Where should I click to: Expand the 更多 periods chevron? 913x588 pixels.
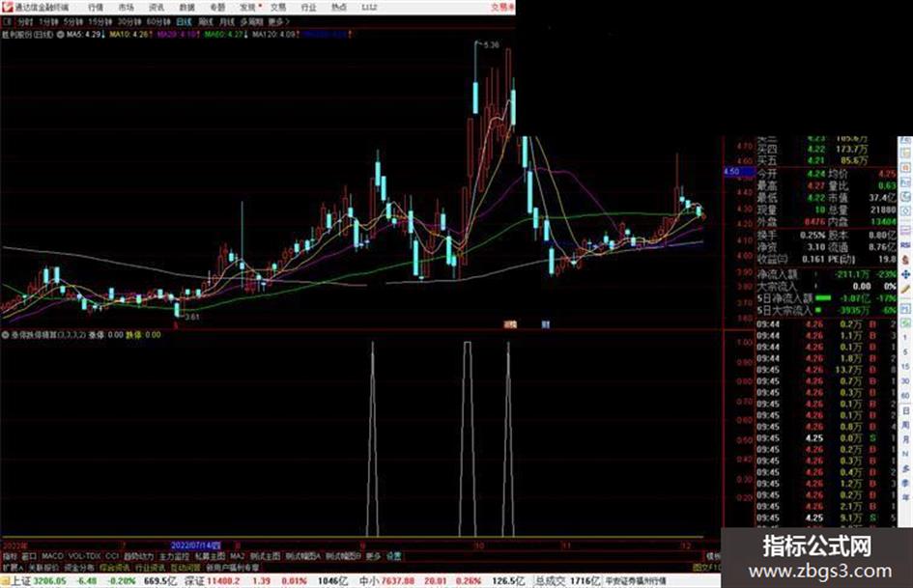point(278,21)
